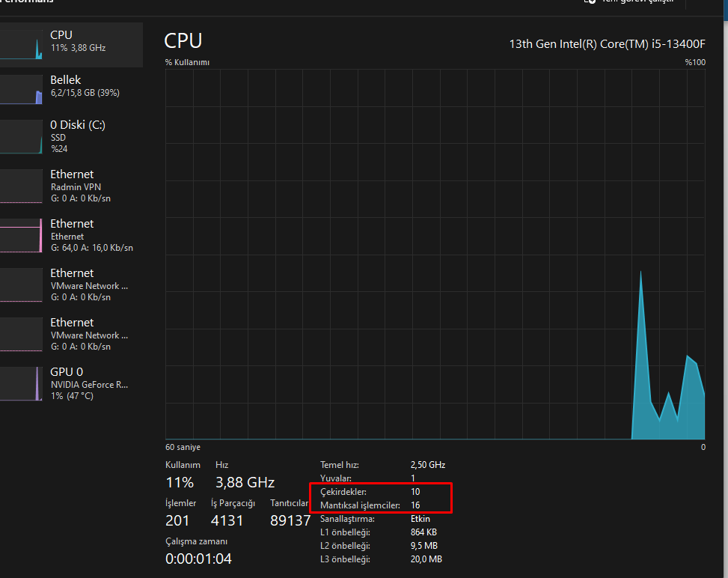Open the 0 Diski (C:) disk pane
The height and width of the screenshot is (578, 728).
[x=71, y=137]
